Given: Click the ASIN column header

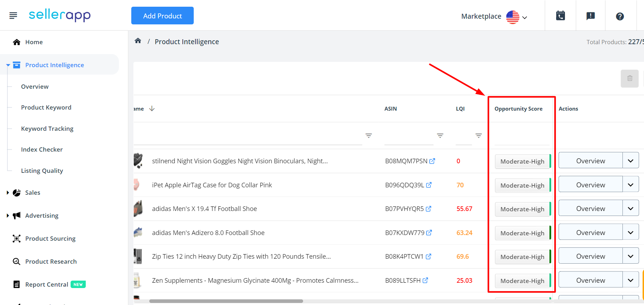Looking at the screenshot, I should [390, 109].
